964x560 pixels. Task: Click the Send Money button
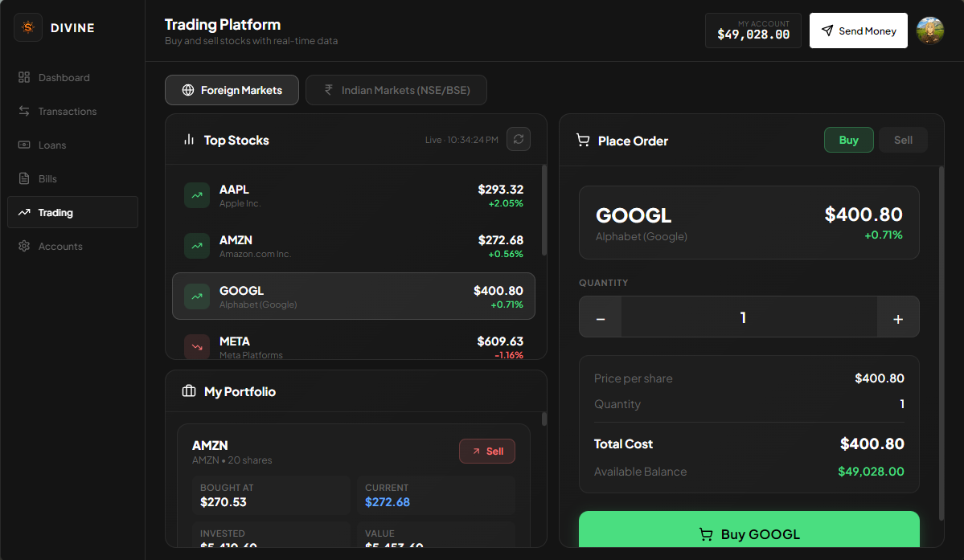pyautogui.click(x=858, y=31)
